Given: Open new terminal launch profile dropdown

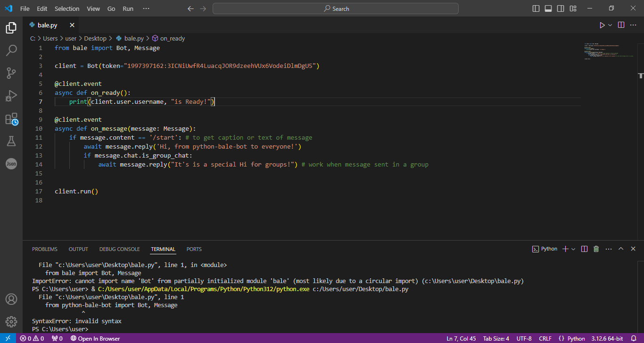Looking at the screenshot, I should [573, 249].
